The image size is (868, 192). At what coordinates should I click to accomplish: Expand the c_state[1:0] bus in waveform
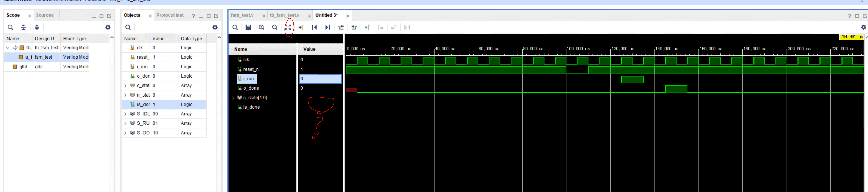[234, 98]
